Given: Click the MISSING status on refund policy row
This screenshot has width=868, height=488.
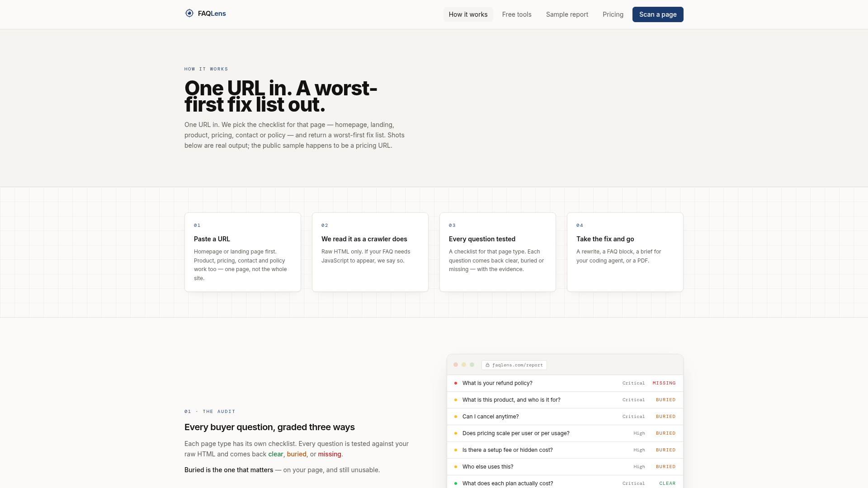Looking at the screenshot, I should (664, 383).
